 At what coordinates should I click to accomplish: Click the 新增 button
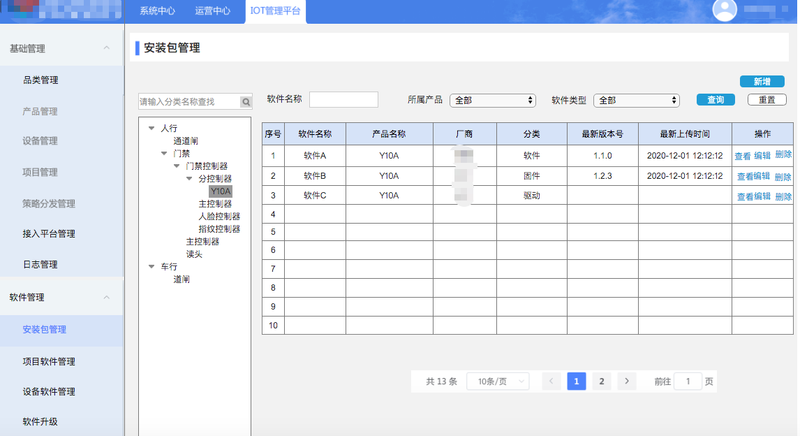(761, 81)
